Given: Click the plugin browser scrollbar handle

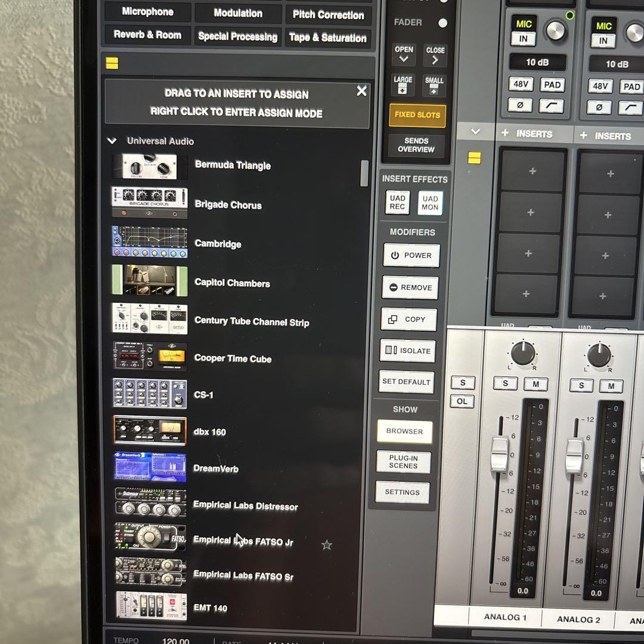Looking at the screenshot, I should point(364,174).
